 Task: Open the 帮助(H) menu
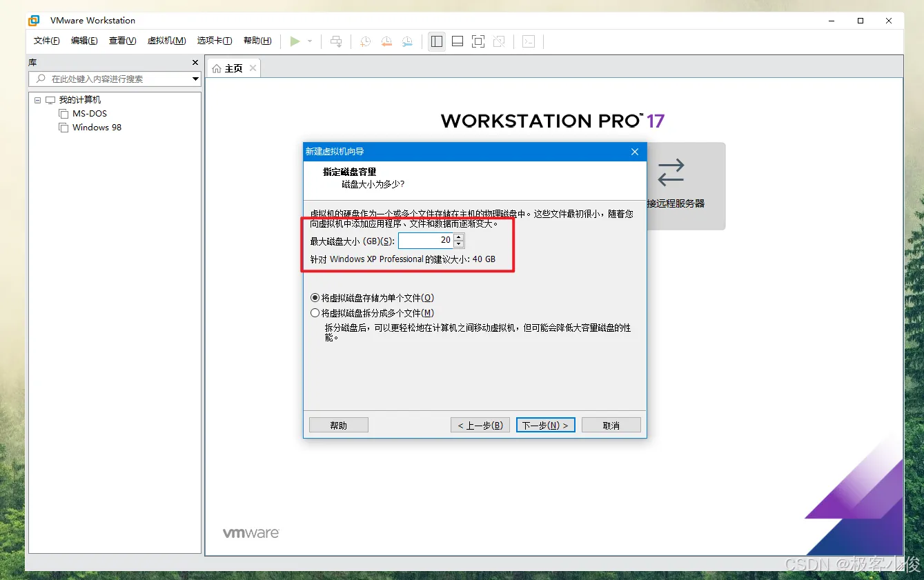[x=257, y=41]
